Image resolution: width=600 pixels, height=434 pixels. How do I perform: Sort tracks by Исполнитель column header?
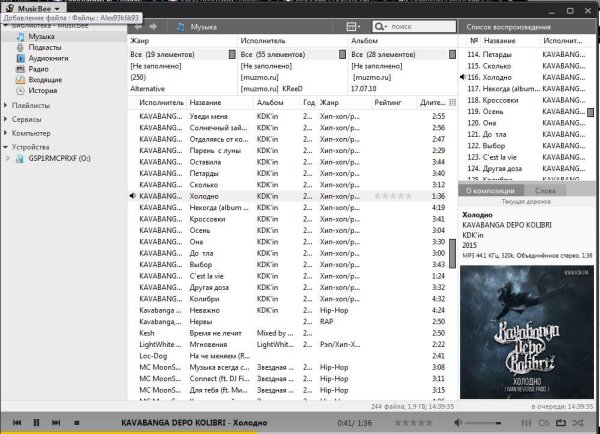161,102
